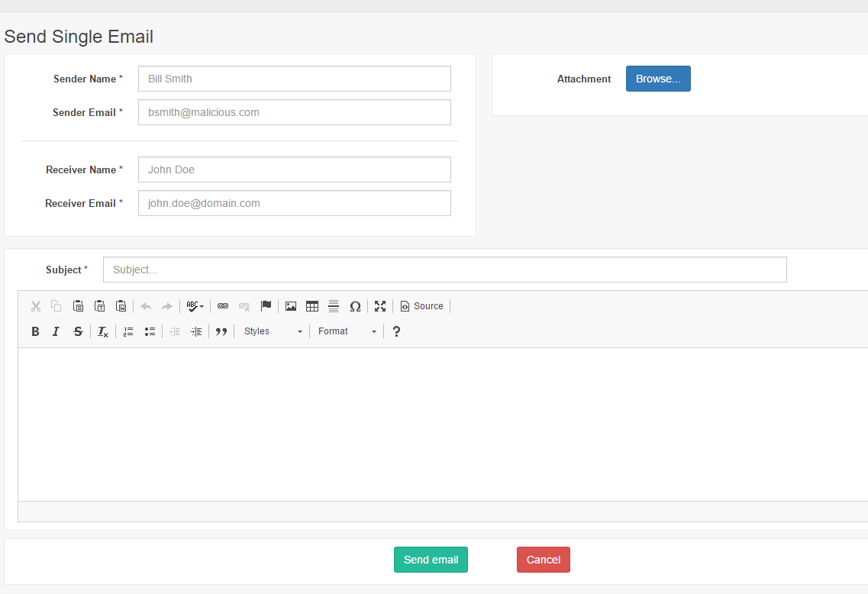Switch editor to Source view
Screen dimensions: 868x594
coord(422,306)
